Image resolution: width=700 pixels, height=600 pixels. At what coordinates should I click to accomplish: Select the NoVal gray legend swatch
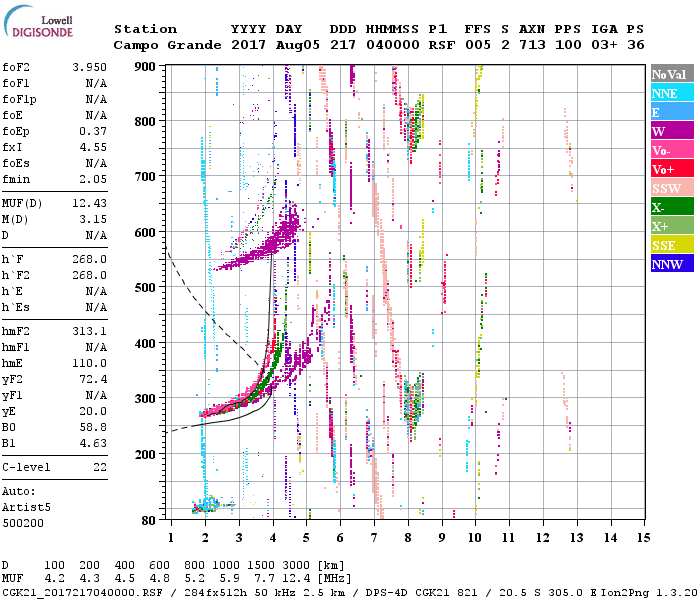[672, 74]
